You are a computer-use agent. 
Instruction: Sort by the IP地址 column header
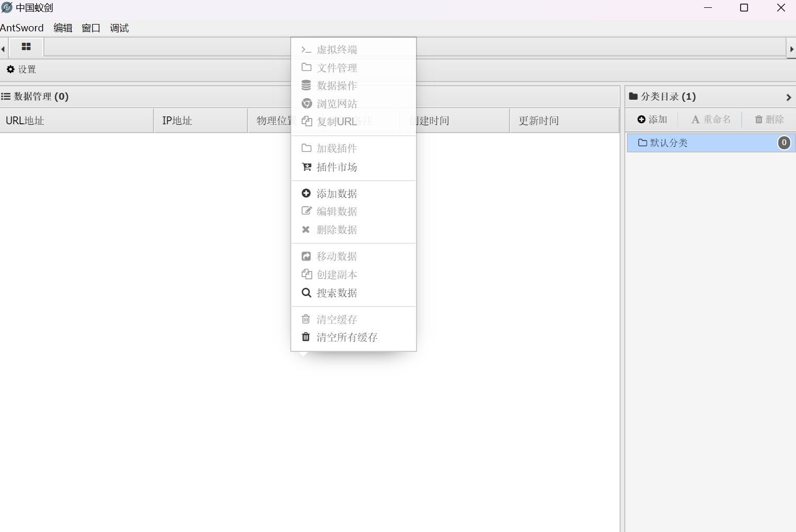pyautogui.click(x=200, y=121)
